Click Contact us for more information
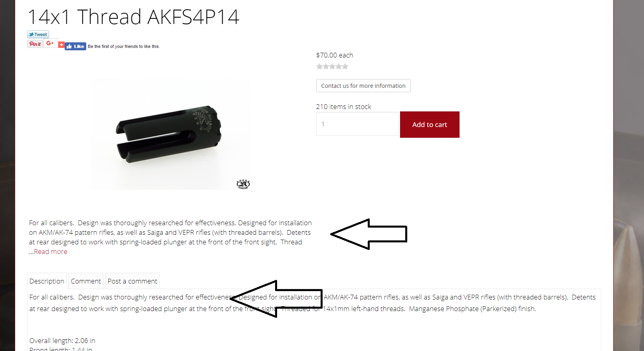Image resolution: width=644 pixels, height=351 pixels. pyautogui.click(x=363, y=86)
